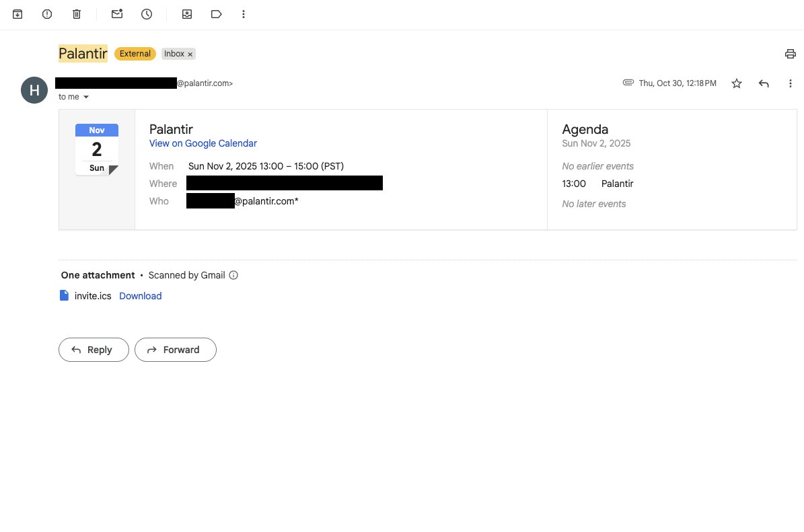Screen dimensions: 804x532
Task: Expand the 'to me' recipient details
Action: click(x=86, y=97)
